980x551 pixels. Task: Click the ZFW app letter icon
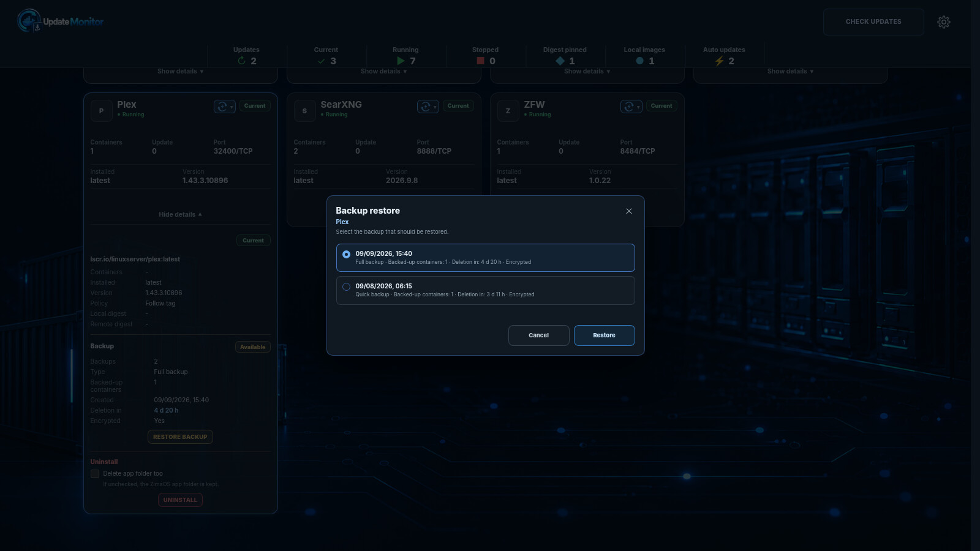[x=508, y=111]
